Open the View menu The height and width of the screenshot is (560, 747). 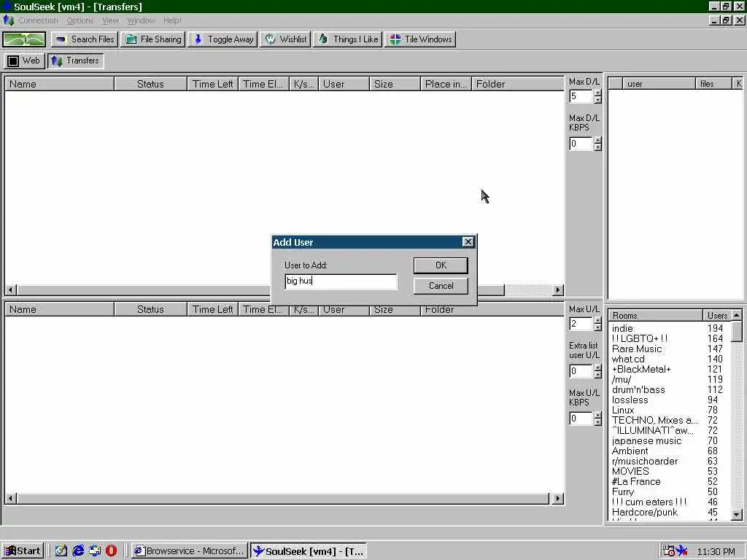tap(110, 20)
